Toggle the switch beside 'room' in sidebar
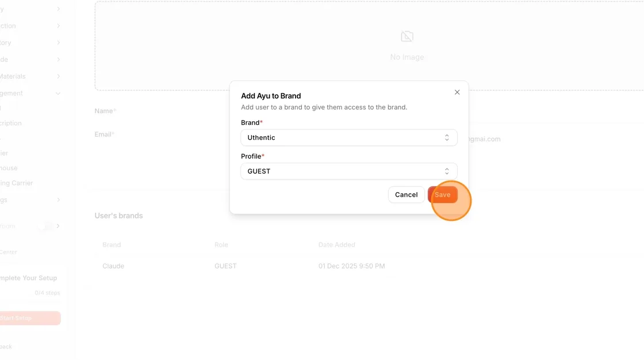 [44, 226]
